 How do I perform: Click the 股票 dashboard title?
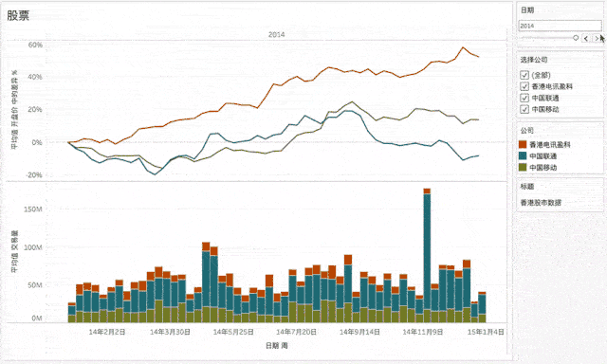coord(18,15)
